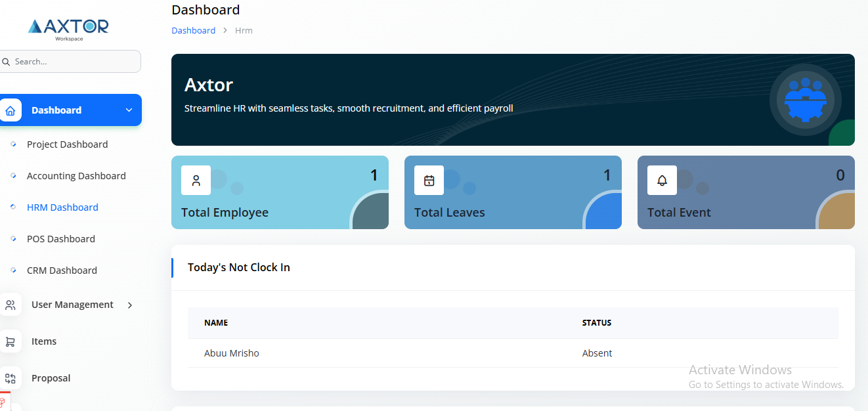Click the Dashboard breadcrumb link
The image size is (868, 411).
[193, 30]
